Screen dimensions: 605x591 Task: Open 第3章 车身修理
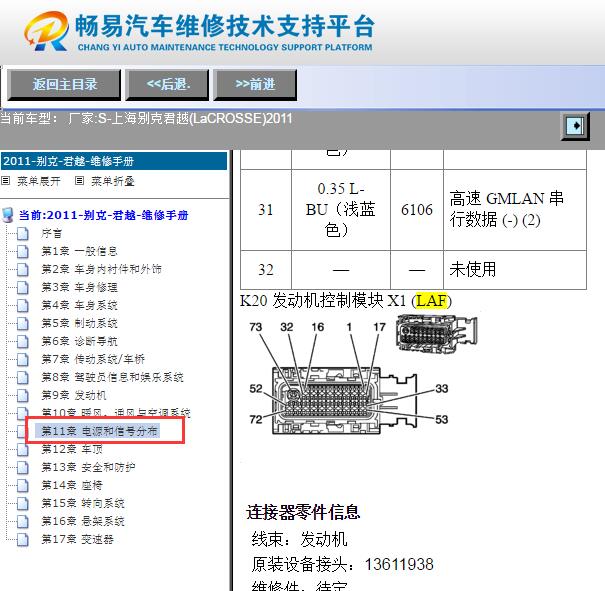79,287
